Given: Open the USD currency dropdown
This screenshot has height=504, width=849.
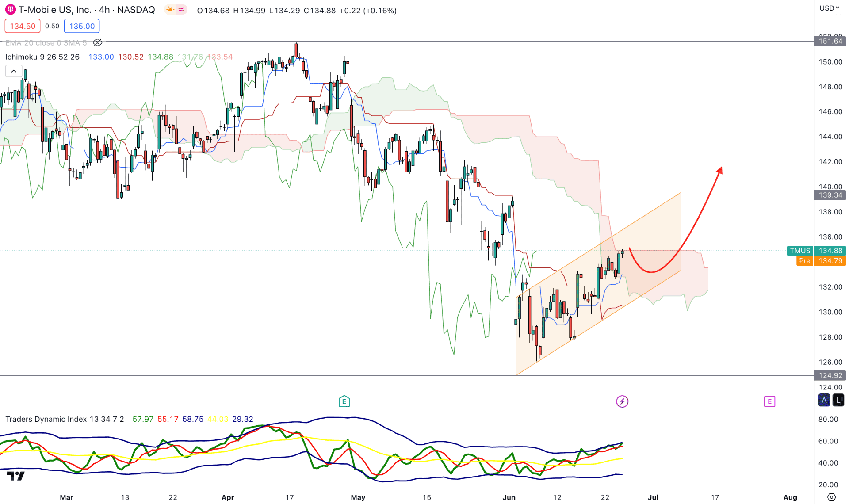Looking at the screenshot, I should 829,8.
